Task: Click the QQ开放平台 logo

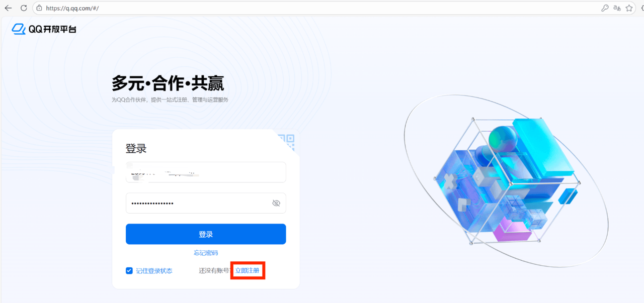Action: [44, 29]
